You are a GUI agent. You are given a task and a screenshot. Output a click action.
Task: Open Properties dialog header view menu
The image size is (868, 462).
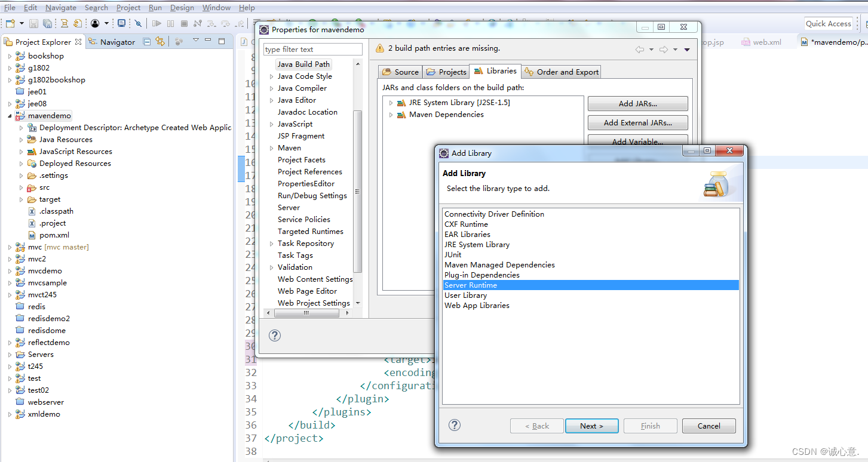pos(687,50)
